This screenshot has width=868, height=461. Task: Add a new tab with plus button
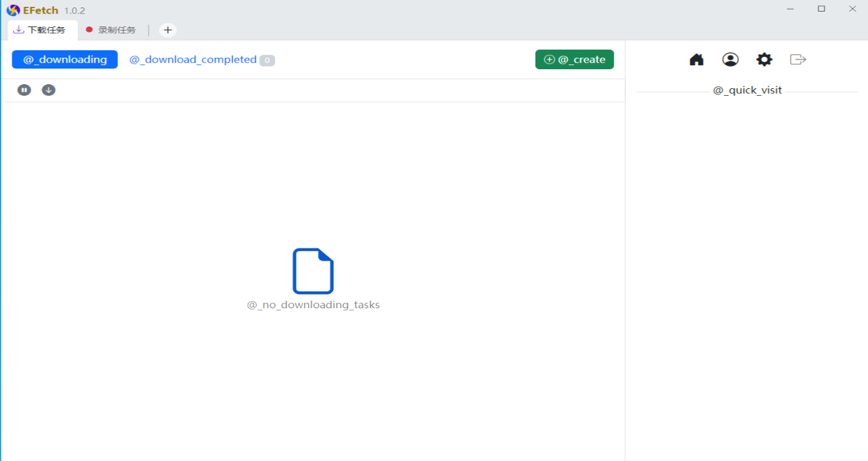click(168, 30)
